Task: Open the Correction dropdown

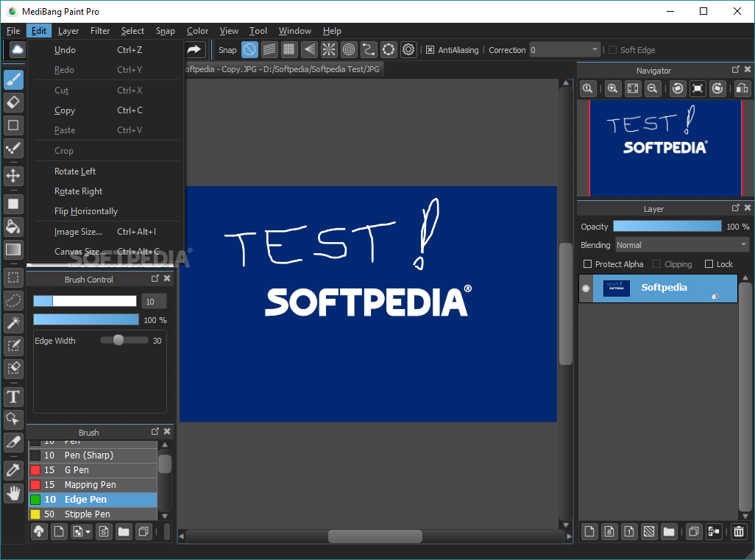Action: 565,50
